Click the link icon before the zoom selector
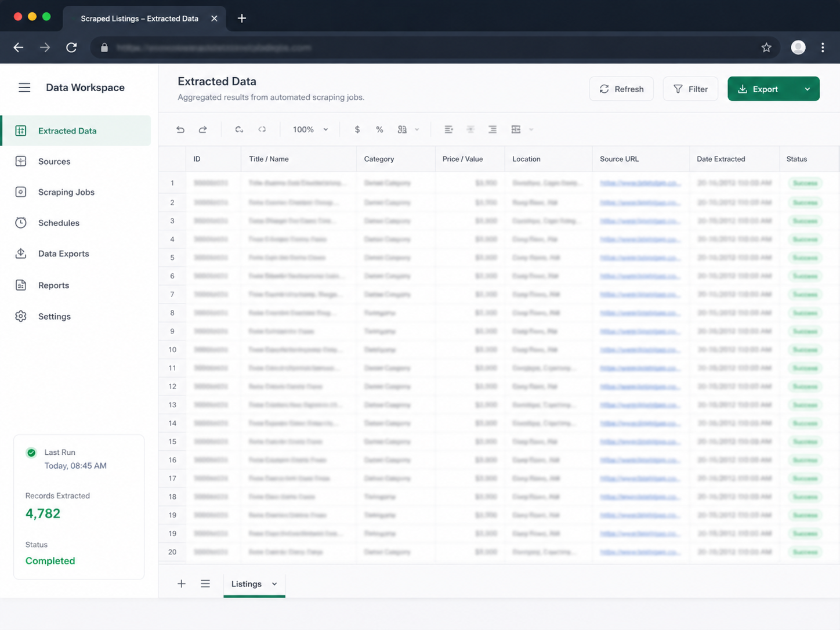Viewport: 840px width, 630px height. pos(262,129)
